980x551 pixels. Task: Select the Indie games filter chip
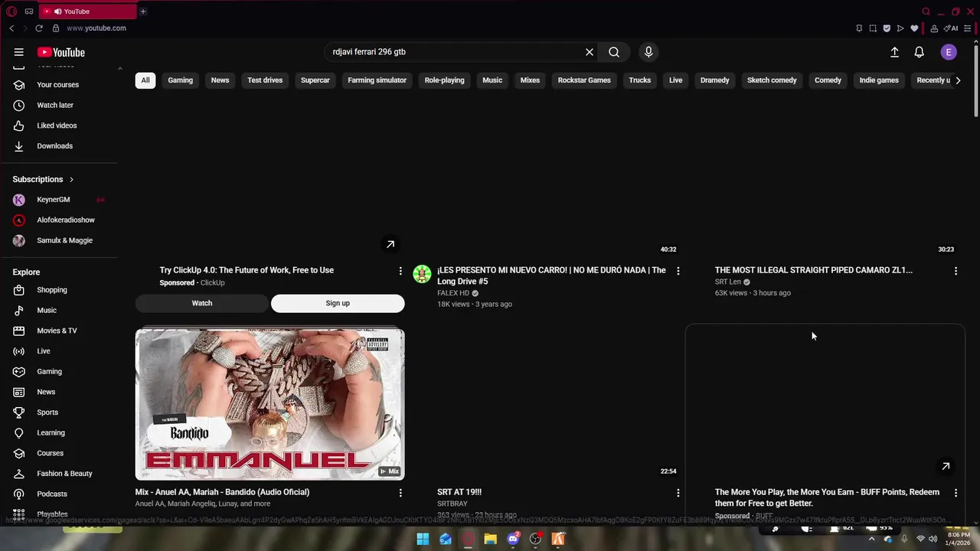click(x=879, y=80)
